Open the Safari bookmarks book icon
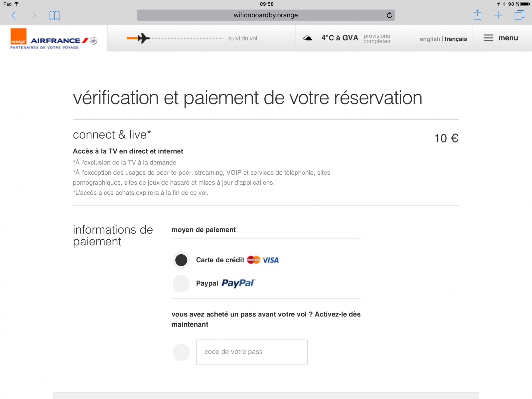532x399 pixels. [x=55, y=15]
